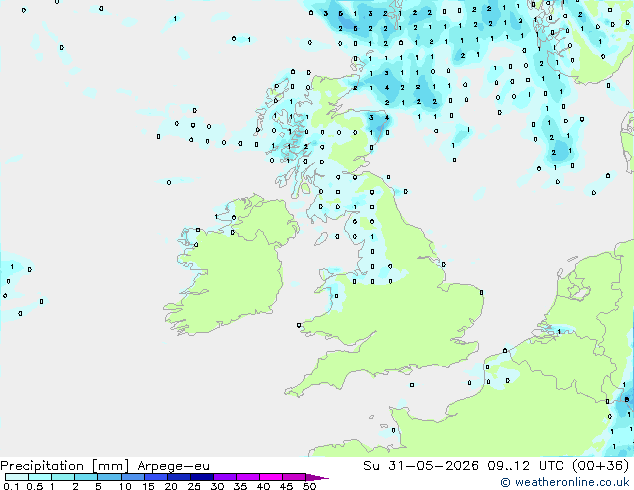Image resolution: width=634 pixels, height=490 pixels.
Task: Pick the 40–45 mm legend swatch
Action: [271, 477]
